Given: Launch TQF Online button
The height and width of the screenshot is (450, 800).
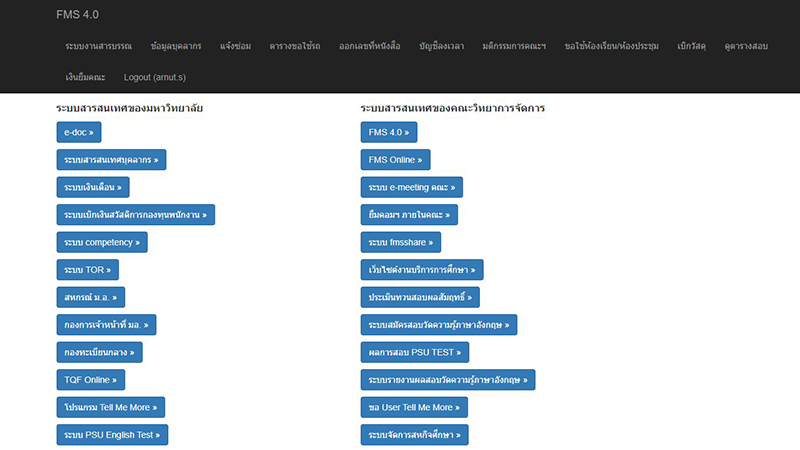Looking at the screenshot, I should [x=91, y=380].
